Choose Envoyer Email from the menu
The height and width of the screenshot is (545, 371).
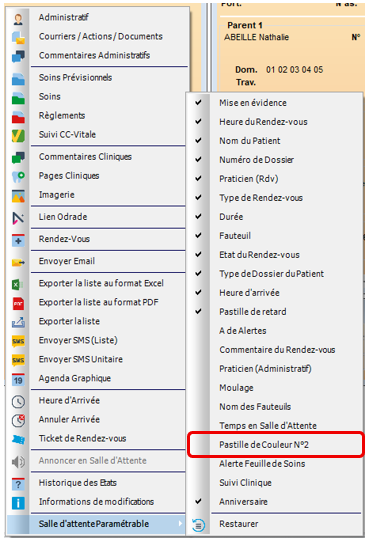[x=67, y=261]
